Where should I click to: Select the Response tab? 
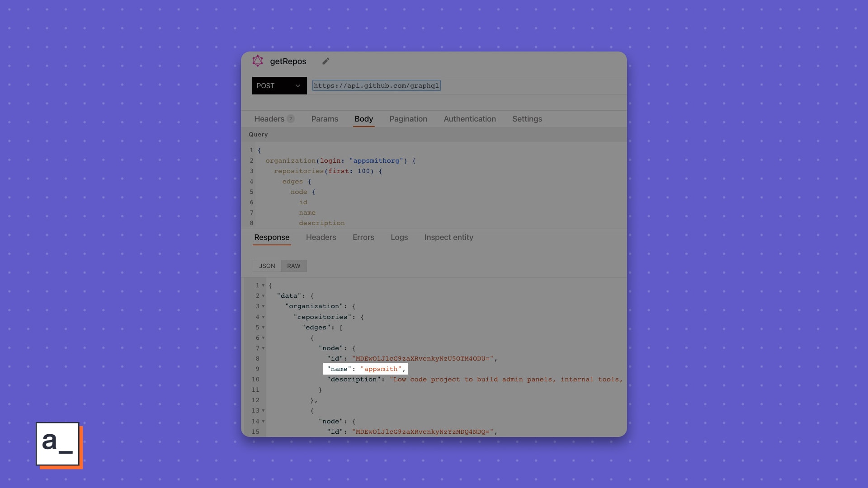click(272, 237)
